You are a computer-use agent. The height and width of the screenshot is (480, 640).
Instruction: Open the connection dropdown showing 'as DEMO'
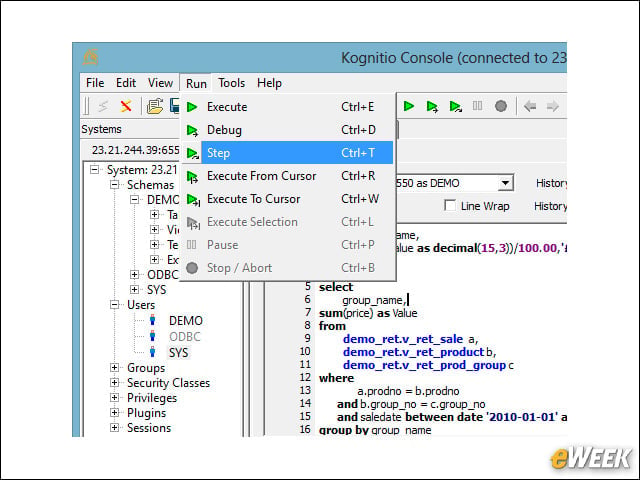tap(505, 183)
